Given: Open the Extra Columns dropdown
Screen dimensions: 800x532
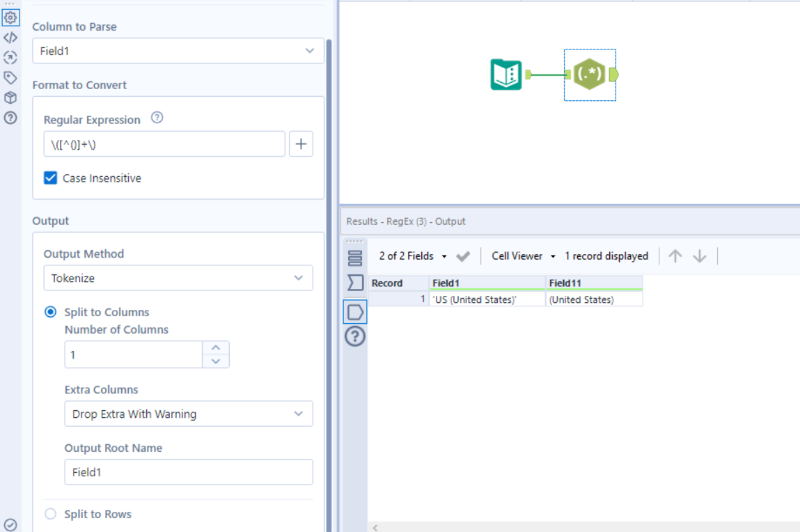Looking at the screenshot, I should 189,414.
